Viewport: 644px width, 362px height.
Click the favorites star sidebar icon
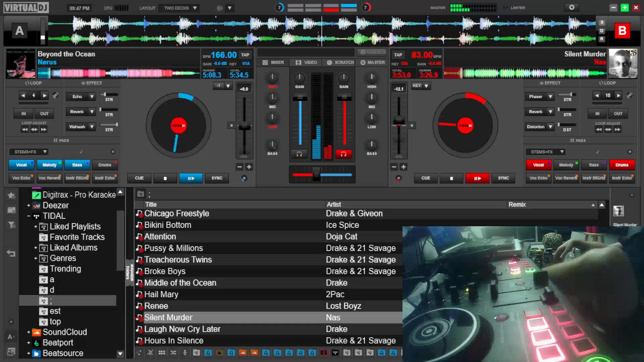[11, 195]
